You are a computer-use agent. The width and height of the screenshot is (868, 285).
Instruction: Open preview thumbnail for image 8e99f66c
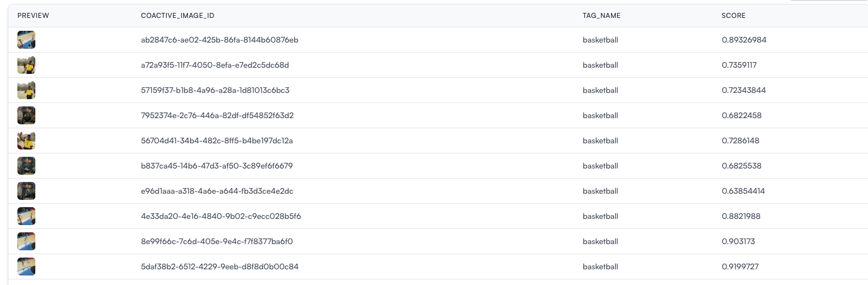coord(26,241)
